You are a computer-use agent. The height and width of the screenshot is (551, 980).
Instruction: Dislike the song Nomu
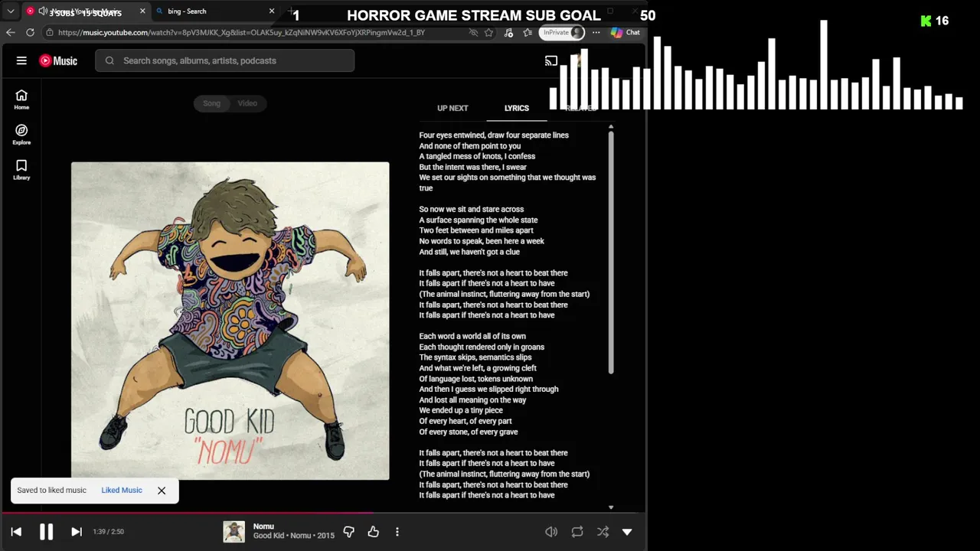coord(349,532)
